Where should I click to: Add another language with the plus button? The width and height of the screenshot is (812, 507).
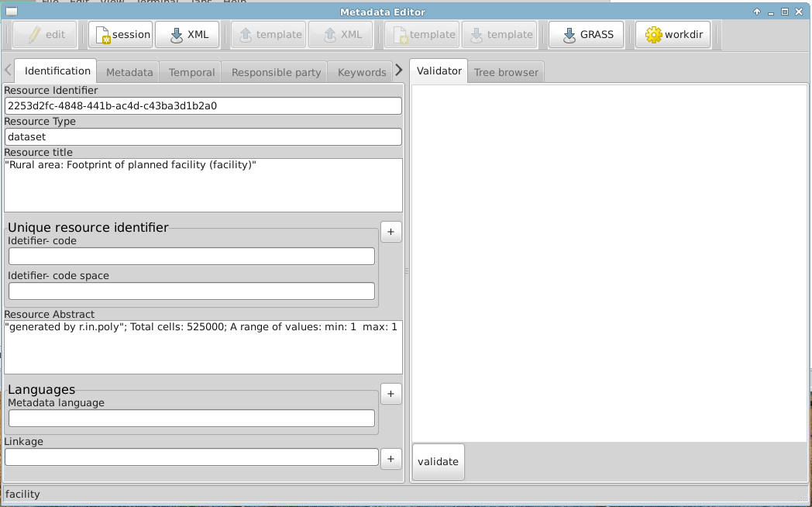(391, 394)
